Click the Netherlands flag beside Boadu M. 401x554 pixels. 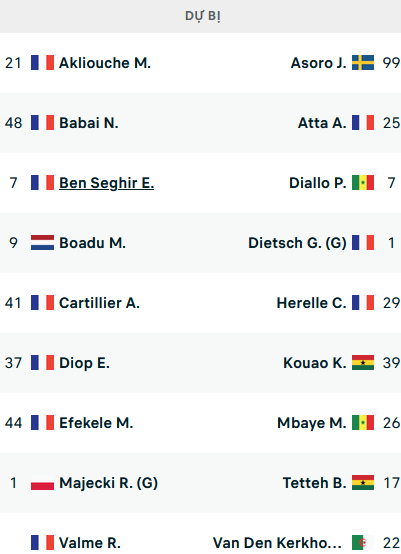coord(42,243)
